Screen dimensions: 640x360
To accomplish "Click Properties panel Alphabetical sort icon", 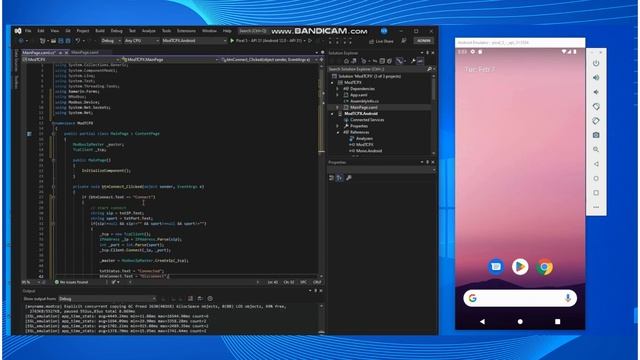I will (339, 178).
